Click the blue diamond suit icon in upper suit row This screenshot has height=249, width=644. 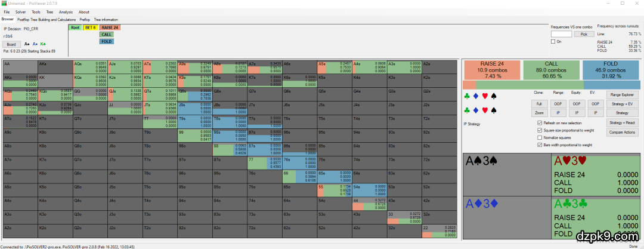coord(475,96)
